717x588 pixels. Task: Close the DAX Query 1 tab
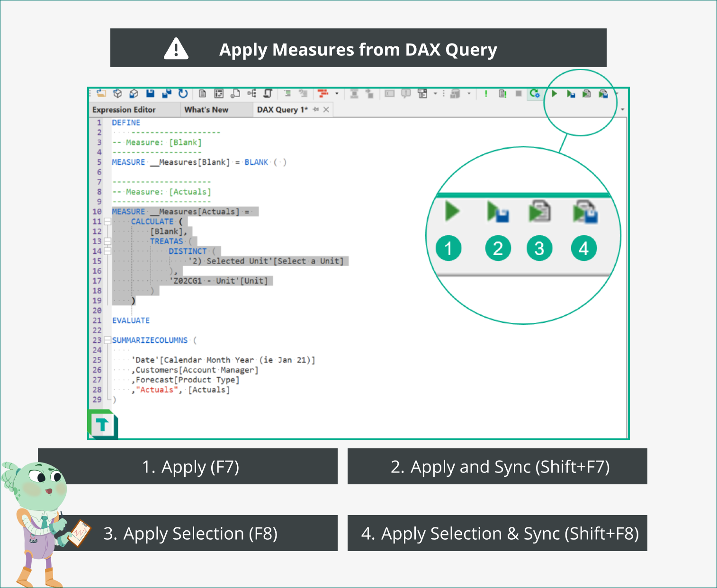pos(326,109)
